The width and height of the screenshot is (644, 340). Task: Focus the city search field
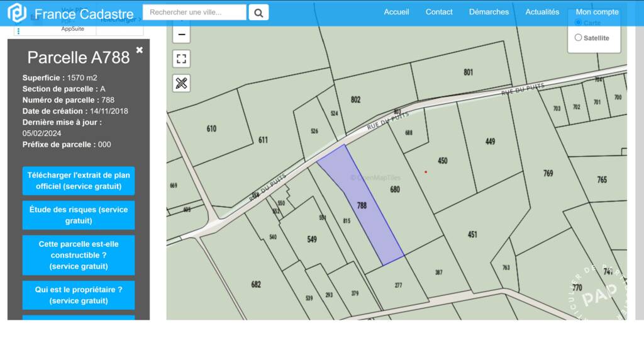click(x=195, y=13)
